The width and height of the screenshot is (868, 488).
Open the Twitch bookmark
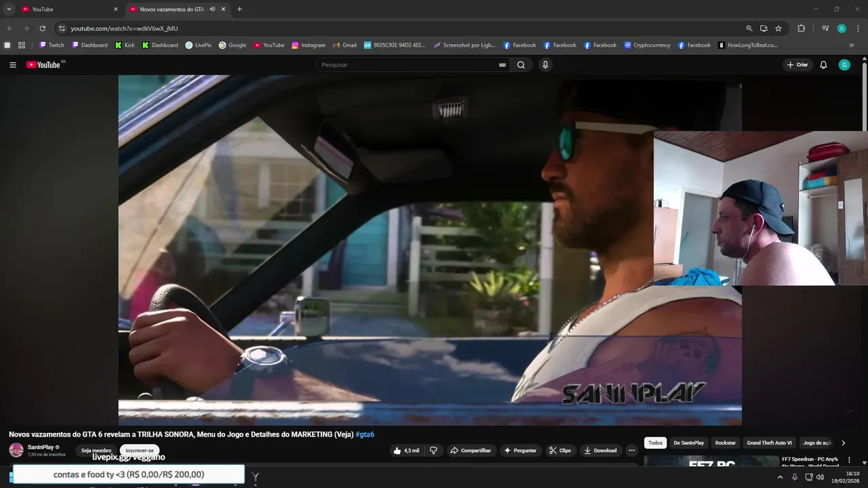click(52, 45)
